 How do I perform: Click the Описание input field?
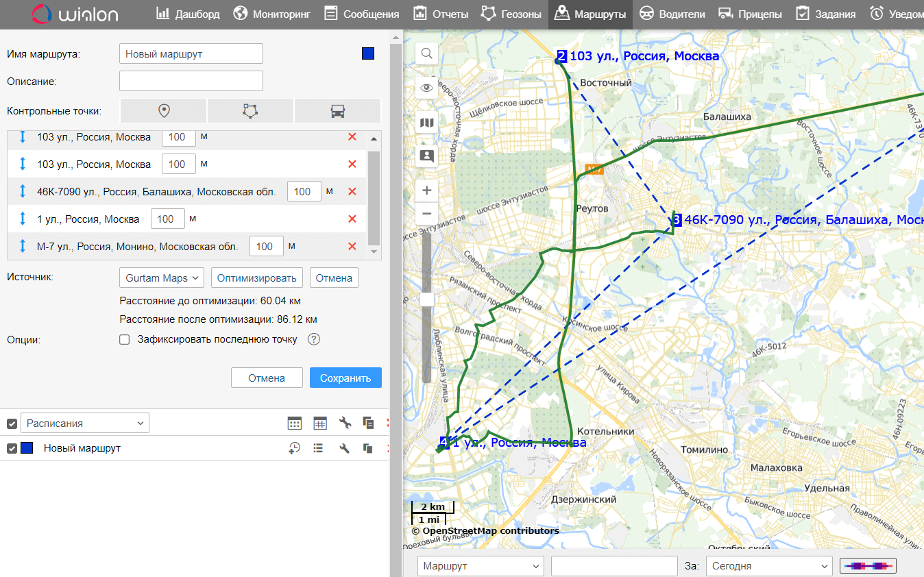[191, 81]
